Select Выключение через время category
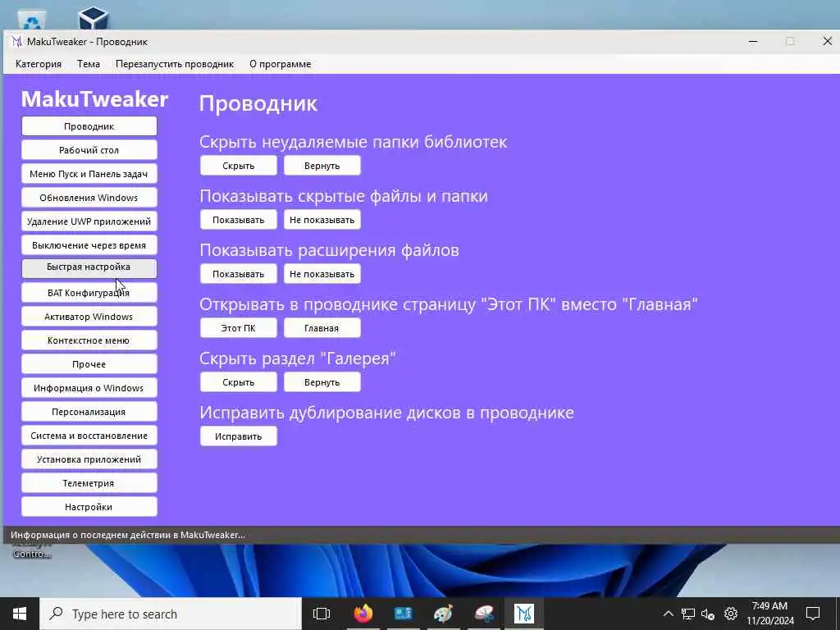 89,244
